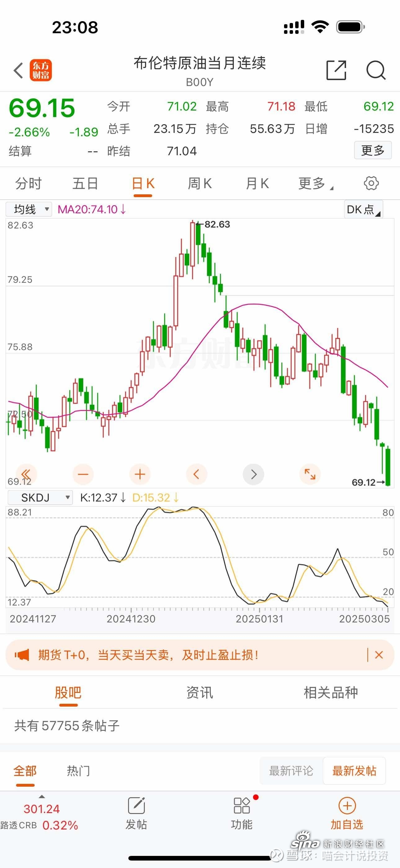Open chart settings gear icon
Screen dimensions: 400x868
pyautogui.click(x=371, y=183)
